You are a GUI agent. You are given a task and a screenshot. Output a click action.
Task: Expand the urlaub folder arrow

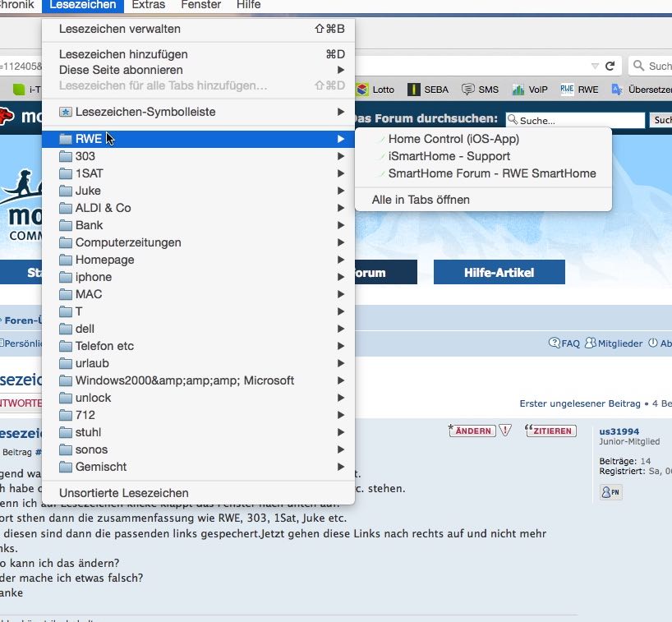341,363
